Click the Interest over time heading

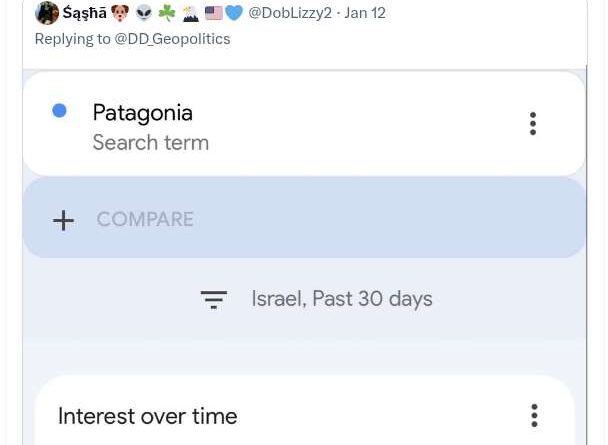tap(147, 416)
